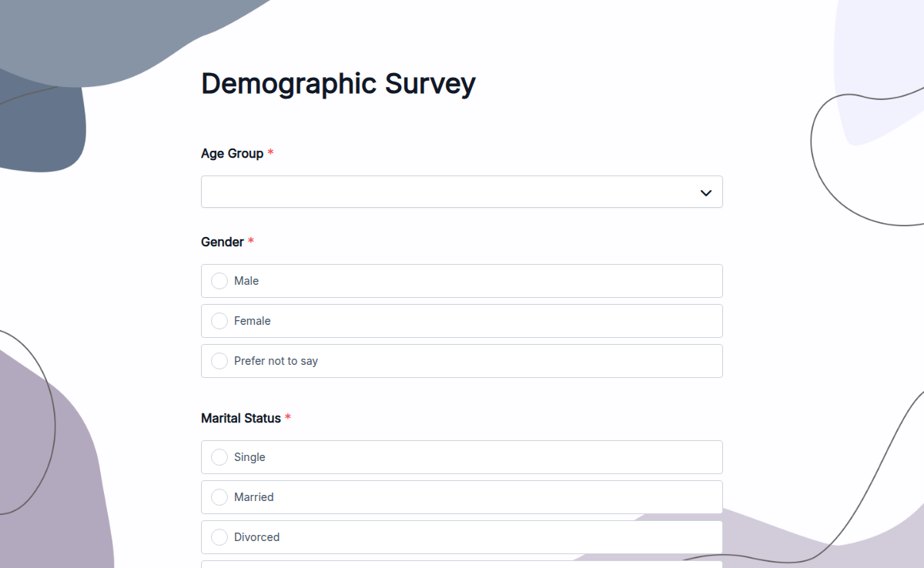Click the Single option row
924x568 pixels.
462,457
